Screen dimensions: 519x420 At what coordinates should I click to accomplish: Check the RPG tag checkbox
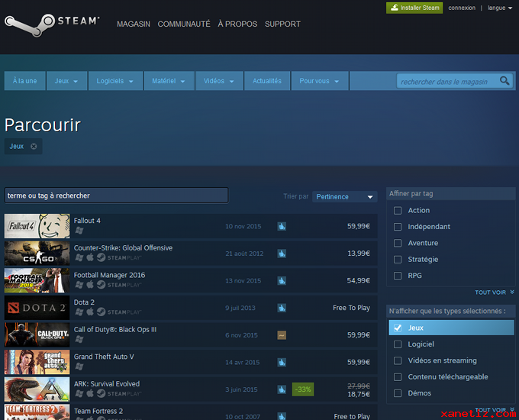point(398,276)
